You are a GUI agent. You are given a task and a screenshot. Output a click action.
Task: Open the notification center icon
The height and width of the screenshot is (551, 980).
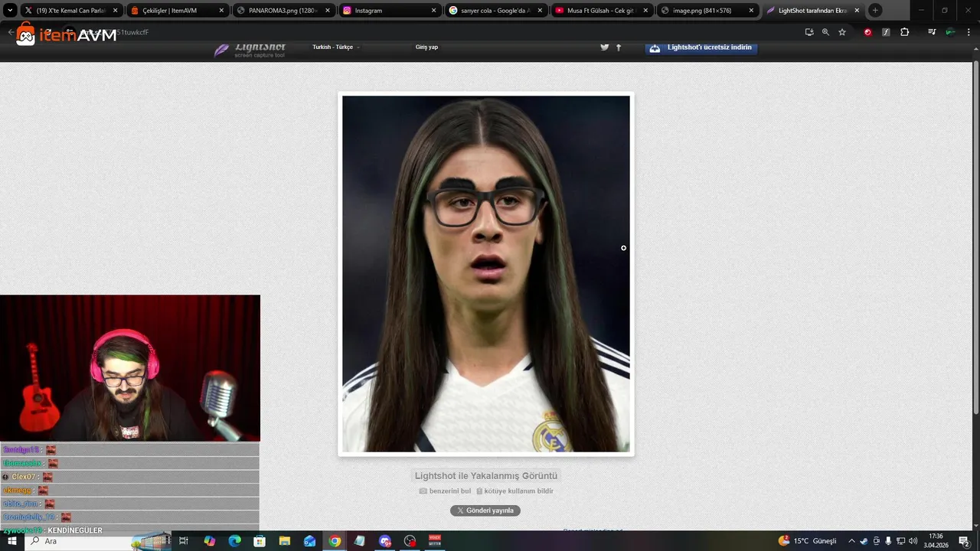[964, 541]
